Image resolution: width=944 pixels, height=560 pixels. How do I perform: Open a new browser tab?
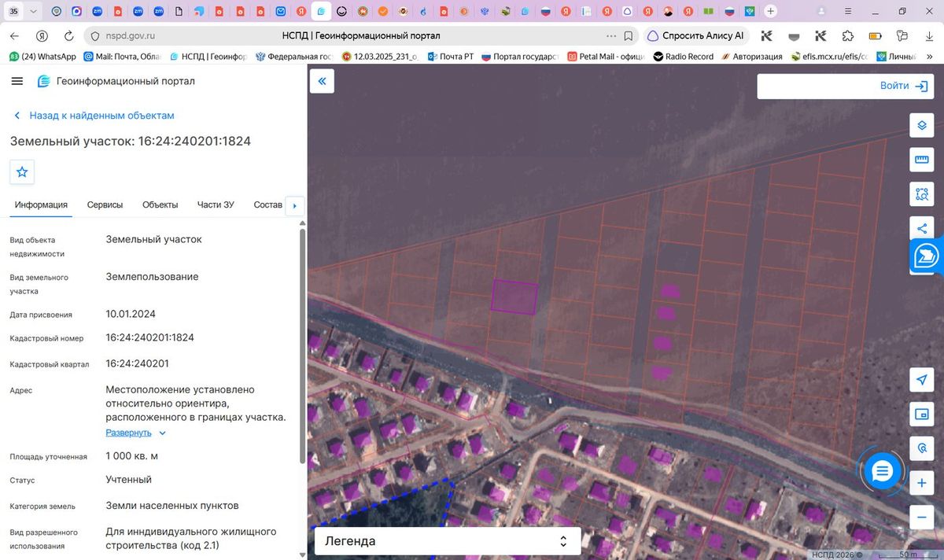coord(771,12)
